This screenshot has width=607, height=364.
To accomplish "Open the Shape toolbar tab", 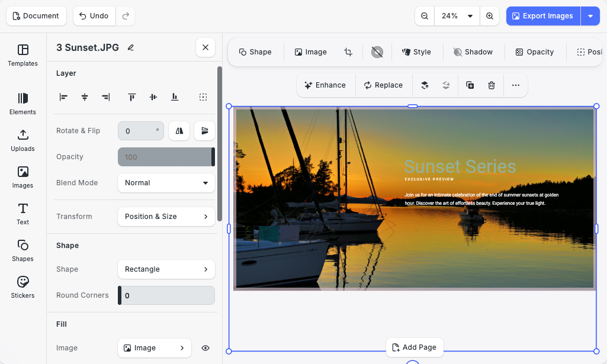I will (x=255, y=52).
